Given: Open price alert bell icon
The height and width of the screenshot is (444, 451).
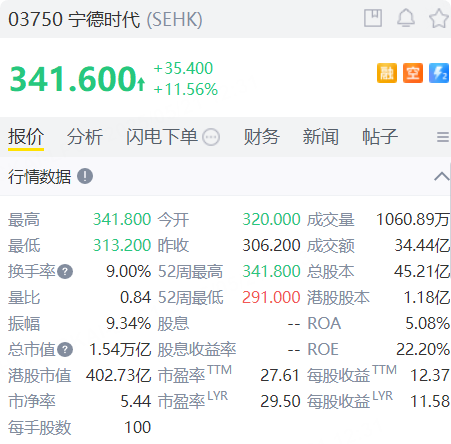Looking at the screenshot, I should click(406, 18).
